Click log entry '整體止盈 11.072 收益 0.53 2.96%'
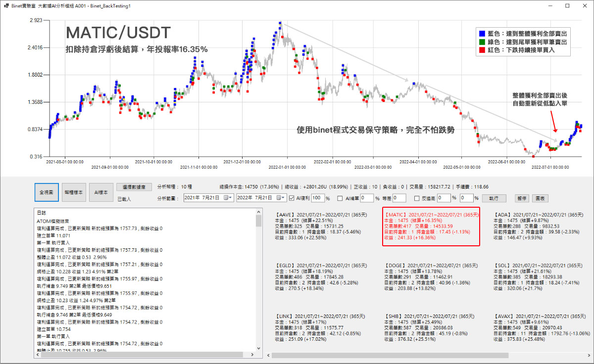594x364 pixels. click(72, 258)
